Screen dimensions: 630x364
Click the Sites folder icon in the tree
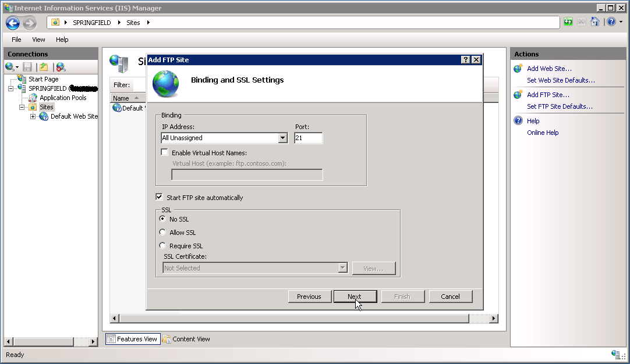click(x=33, y=107)
